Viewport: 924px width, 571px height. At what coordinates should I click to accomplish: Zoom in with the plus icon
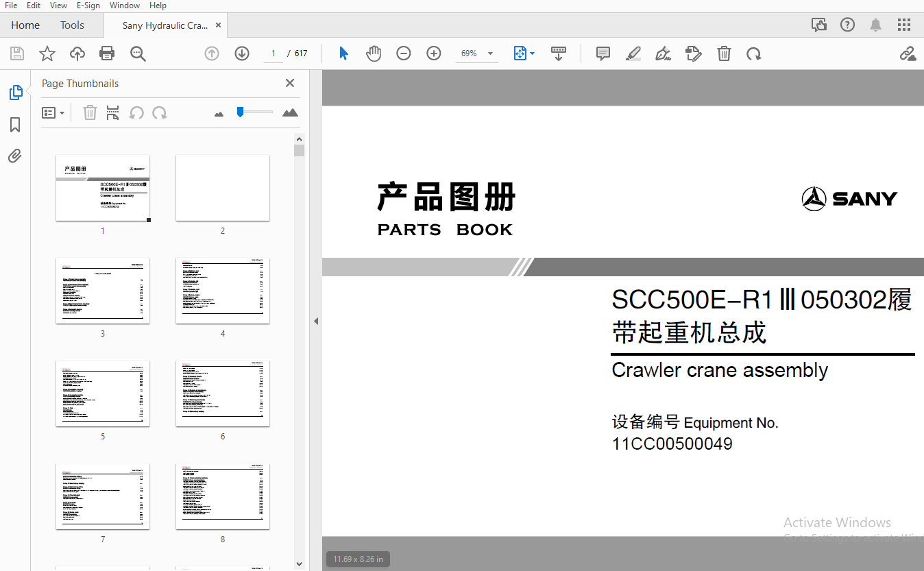pyautogui.click(x=434, y=53)
